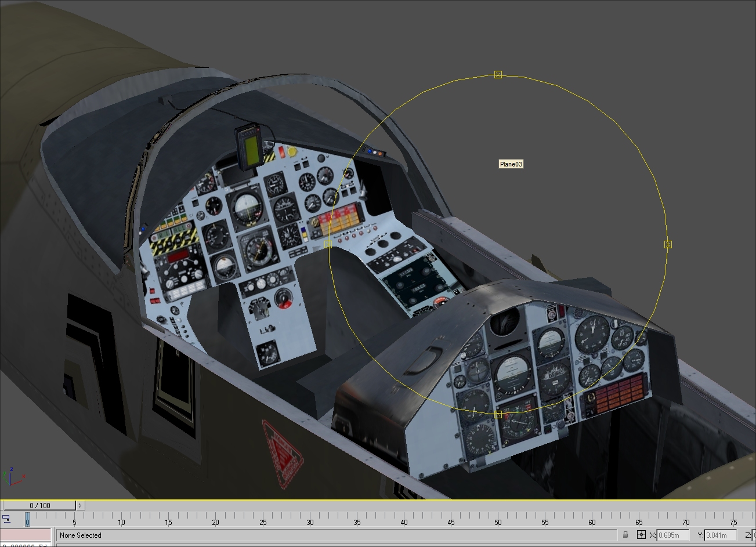The height and width of the screenshot is (547, 756).
Task: Click the Plane03 object tooltip label
Action: click(511, 164)
